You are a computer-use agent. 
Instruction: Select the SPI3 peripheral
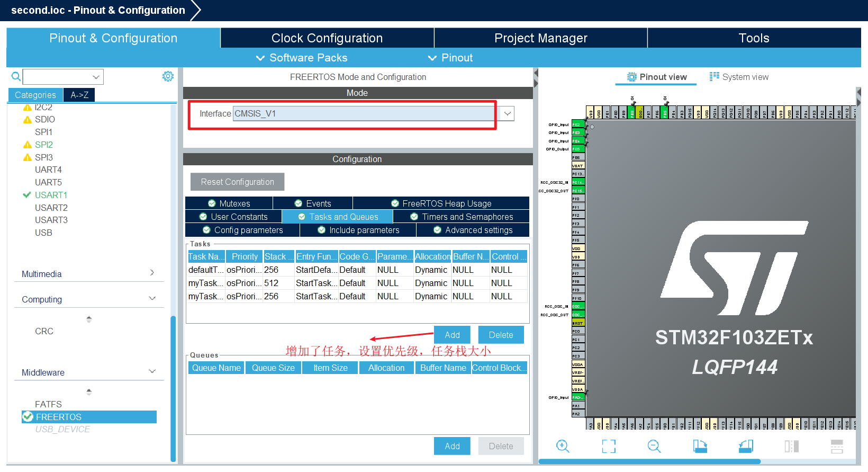[x=44, y=157]
